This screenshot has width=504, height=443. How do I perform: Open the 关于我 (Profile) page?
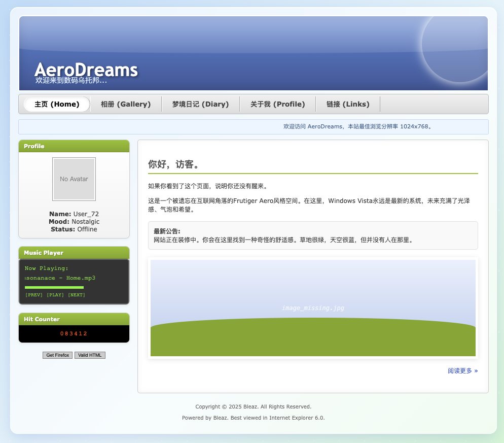[x=277, y=104]
